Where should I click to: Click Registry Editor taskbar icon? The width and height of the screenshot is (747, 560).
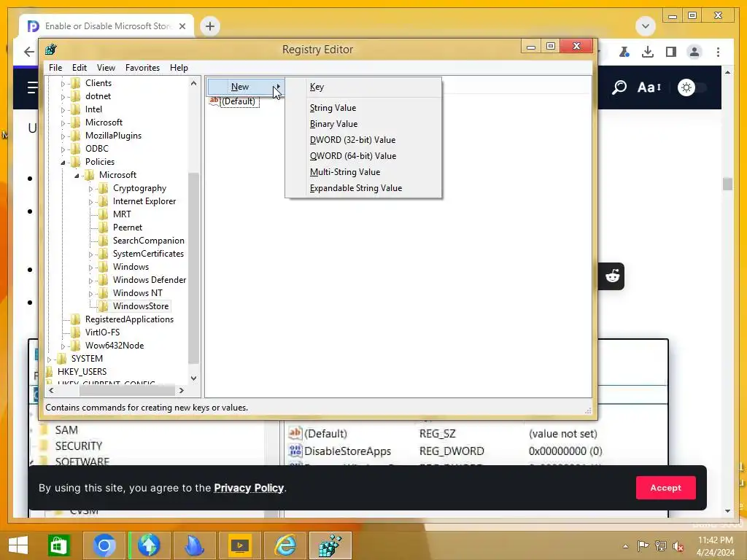(x=330, y=545)
